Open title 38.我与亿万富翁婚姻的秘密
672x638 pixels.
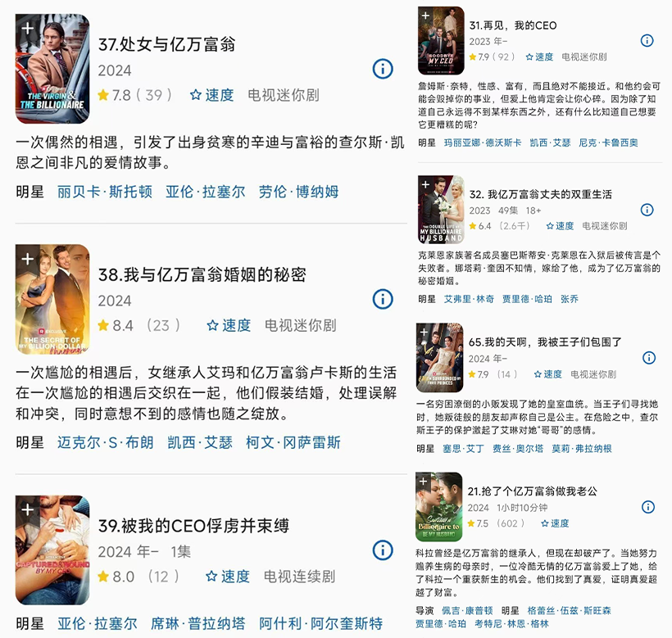(202, 275)
